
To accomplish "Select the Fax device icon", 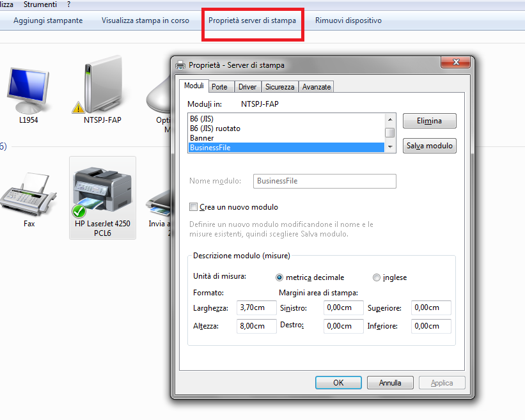I will tap(29, 194).
